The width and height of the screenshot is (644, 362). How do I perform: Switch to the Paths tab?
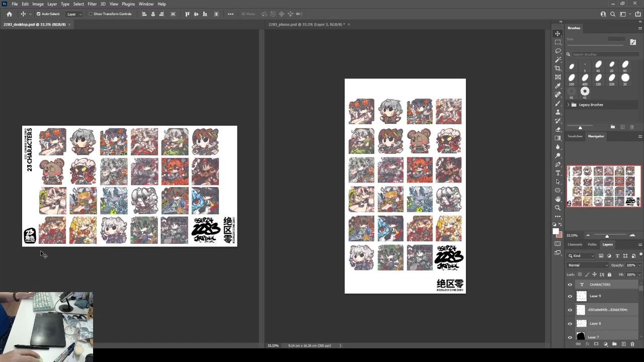point(592,244)
